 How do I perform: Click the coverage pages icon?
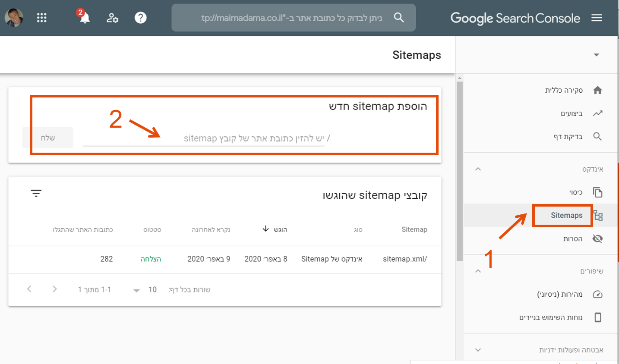tap(597, 192)
